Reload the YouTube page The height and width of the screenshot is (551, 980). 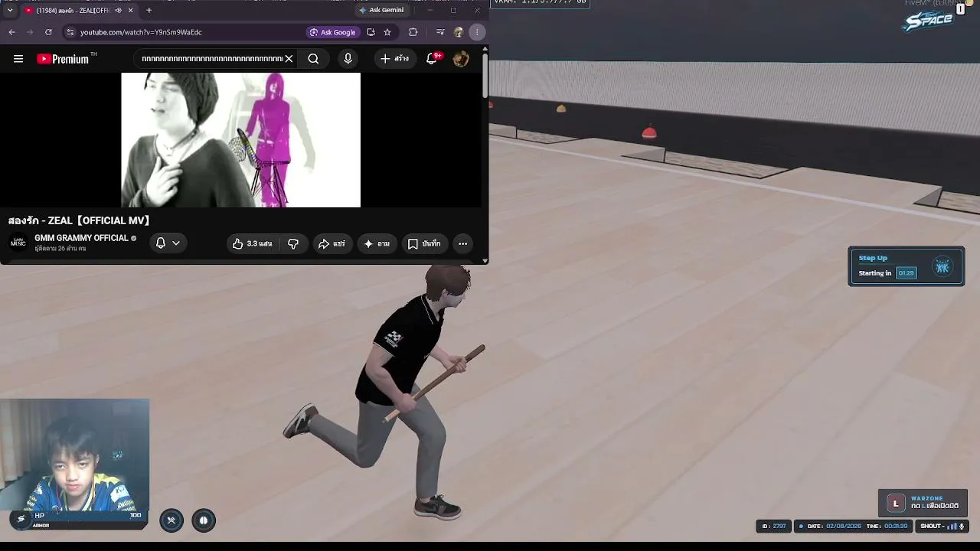[48, 32]
